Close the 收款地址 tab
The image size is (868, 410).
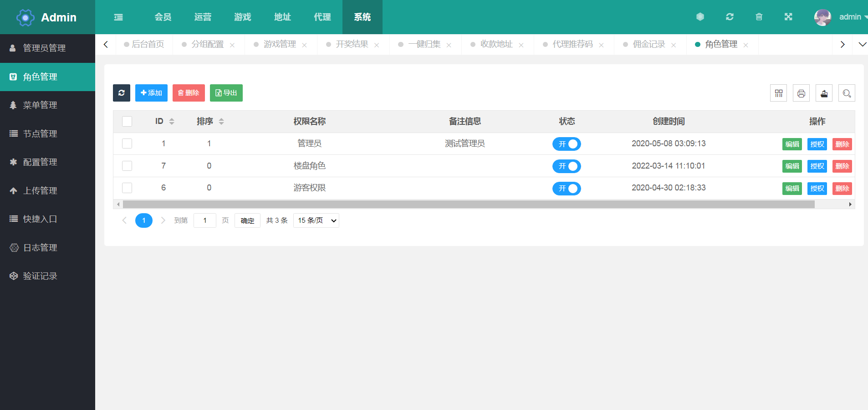click(521, 45)
